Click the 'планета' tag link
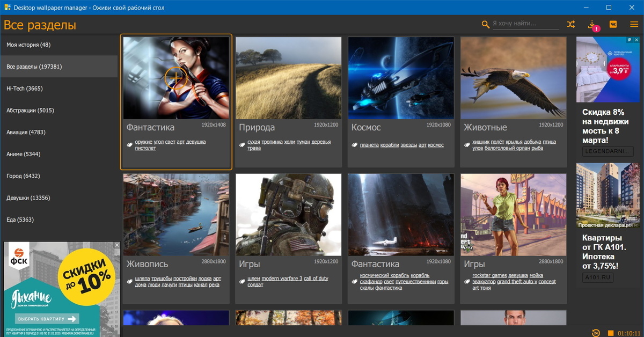This screenshot has width=644, height=337. (369, 145)
